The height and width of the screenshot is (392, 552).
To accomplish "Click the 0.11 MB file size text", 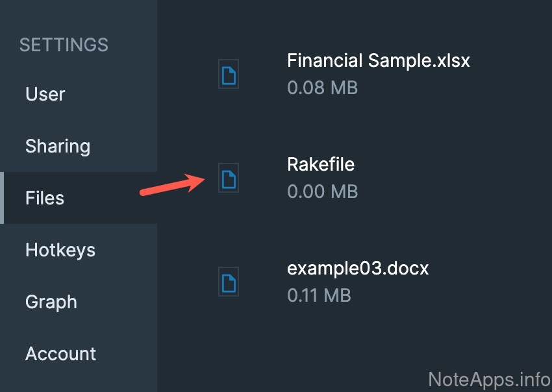I will [319, 295].
